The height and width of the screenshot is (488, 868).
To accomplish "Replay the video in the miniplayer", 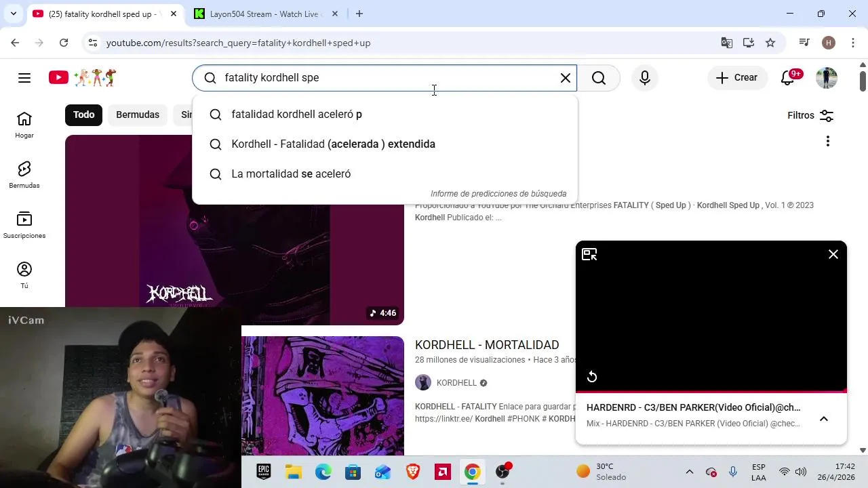I will 592,377.
